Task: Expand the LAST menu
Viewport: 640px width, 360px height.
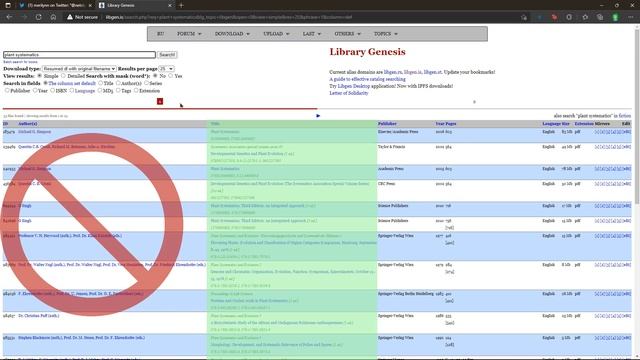Action: (x=312, y=34)
